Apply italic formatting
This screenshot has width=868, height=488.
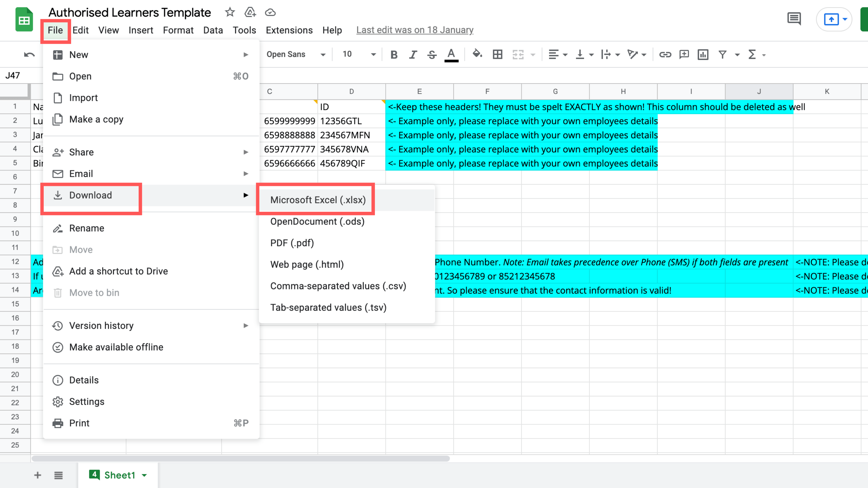tap(413, 55)
